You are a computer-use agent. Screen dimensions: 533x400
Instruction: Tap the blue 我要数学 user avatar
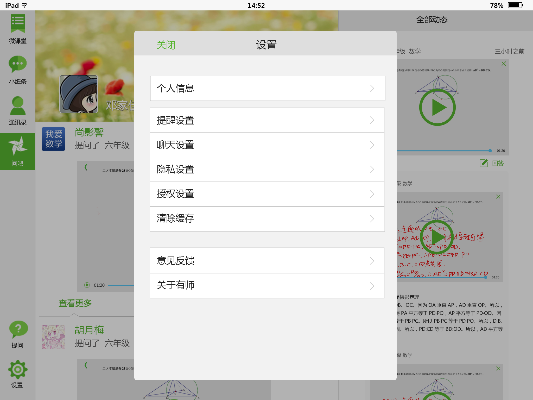point(53,139)
